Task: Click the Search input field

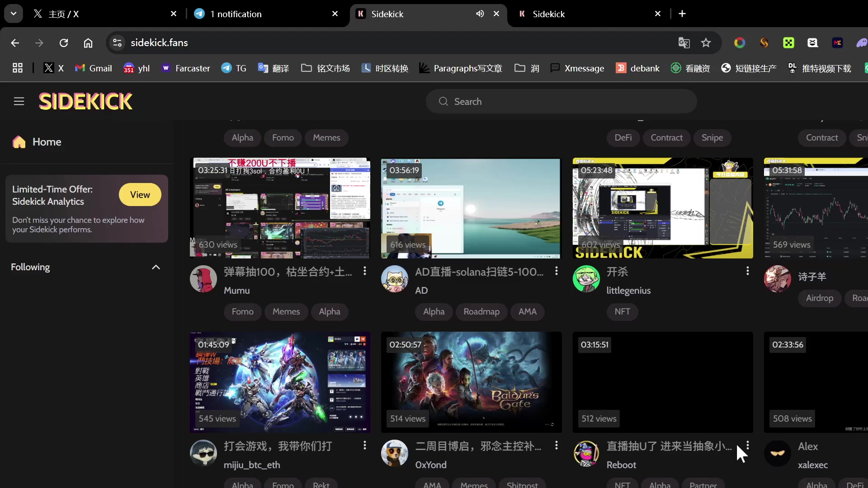Action: (561, 101)
